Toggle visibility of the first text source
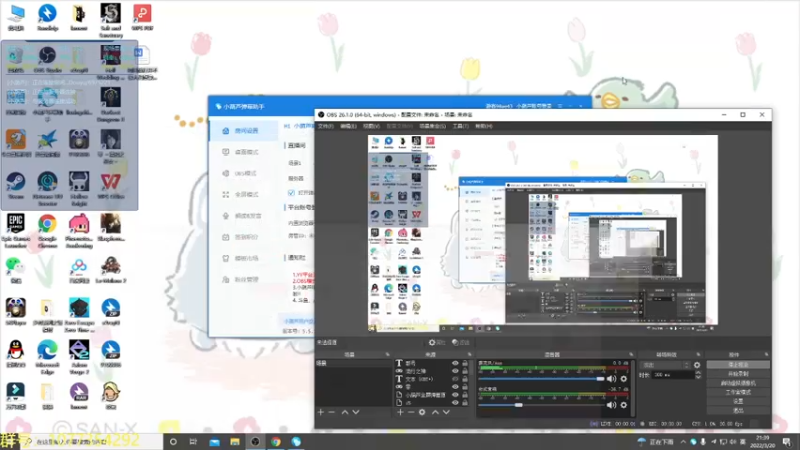Screen dimensions: 800x450 click(x=455, y=363)
